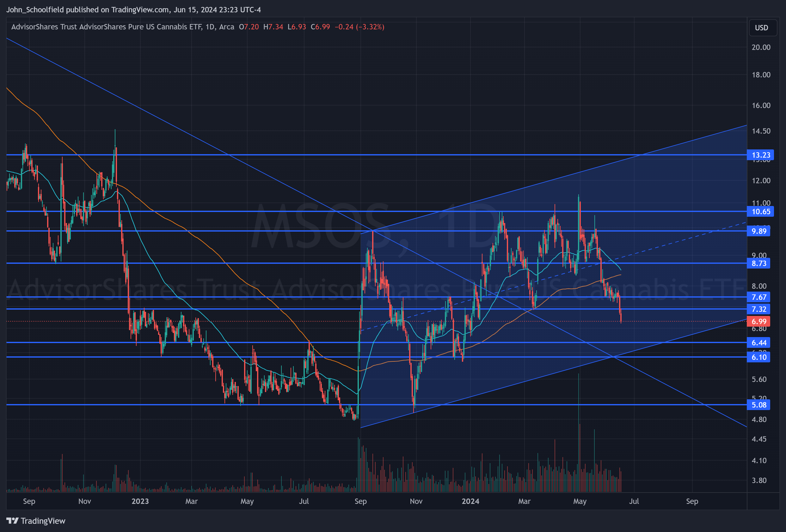Image resolution: width=786 pixels, height=532 pixels.
Task: Click the USD currency button
Action: [763, 28]
